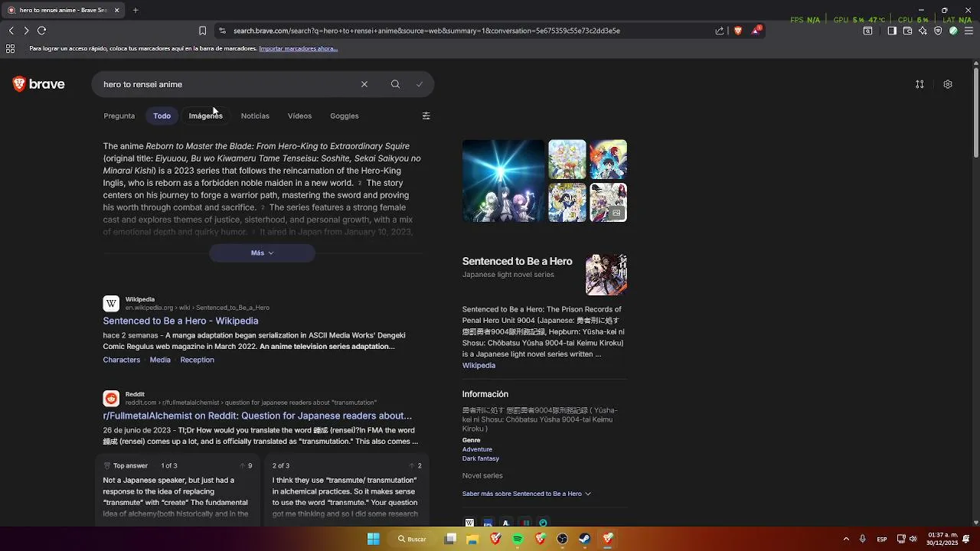Open Spotify from the taskbar
The width and height of the screenshot is (980, 551).
point(518,539)
